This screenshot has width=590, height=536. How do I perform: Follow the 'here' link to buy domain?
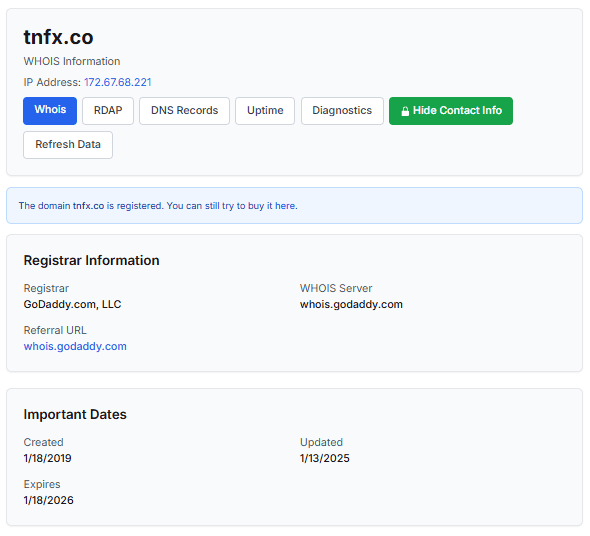click(285, 206)
